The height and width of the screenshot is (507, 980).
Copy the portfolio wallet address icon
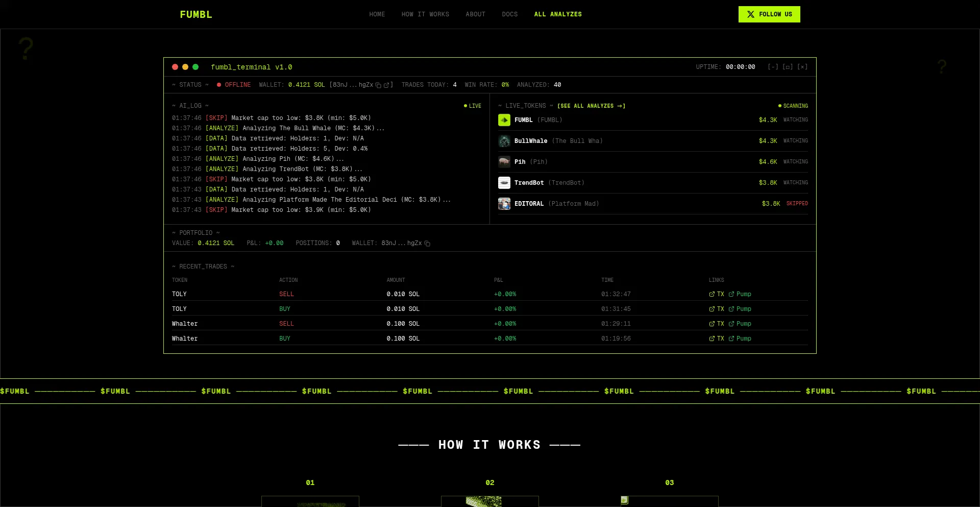[x=427, y=244]
